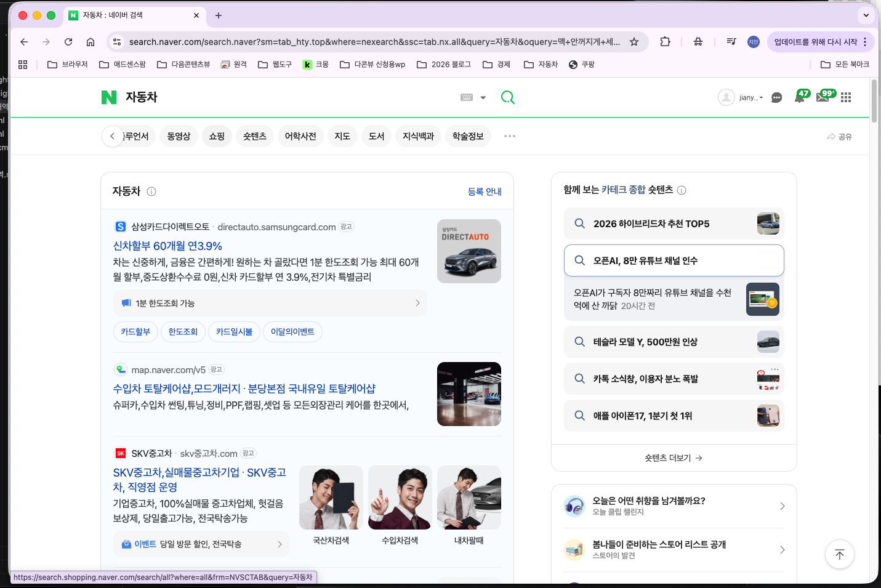This screenshot has width=881, height=588.
Task: Expand the keyboard options dropdown arrow
Action: coord(483,97)
